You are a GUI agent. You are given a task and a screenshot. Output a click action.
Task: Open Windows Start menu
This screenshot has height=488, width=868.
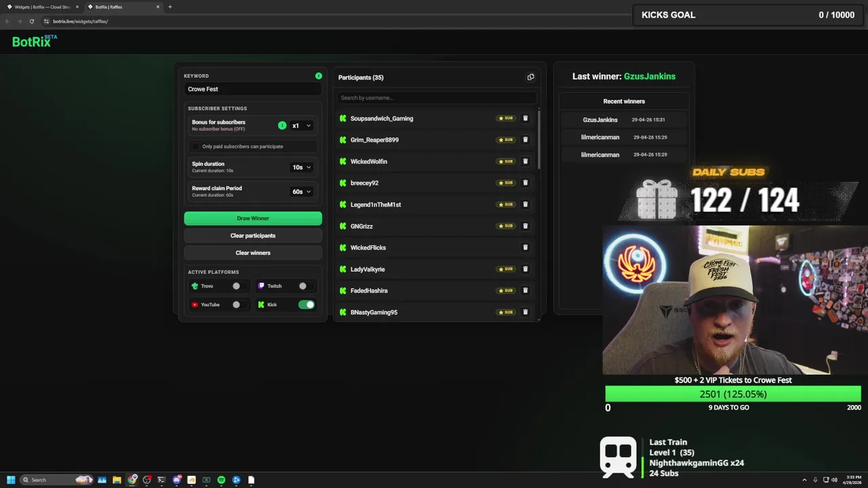click(x=11, y=480)
